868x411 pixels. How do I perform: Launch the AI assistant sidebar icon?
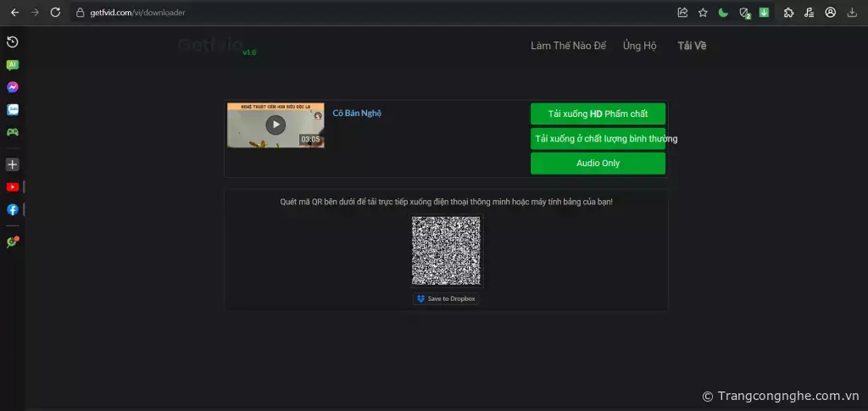point(13,64)
